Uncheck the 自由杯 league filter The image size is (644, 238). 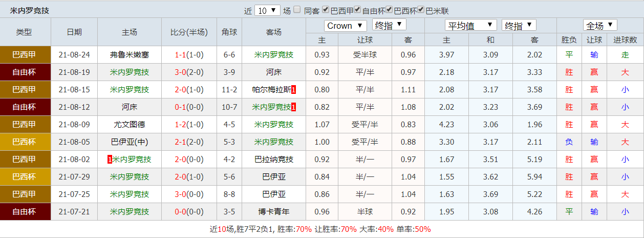point(357,10)
